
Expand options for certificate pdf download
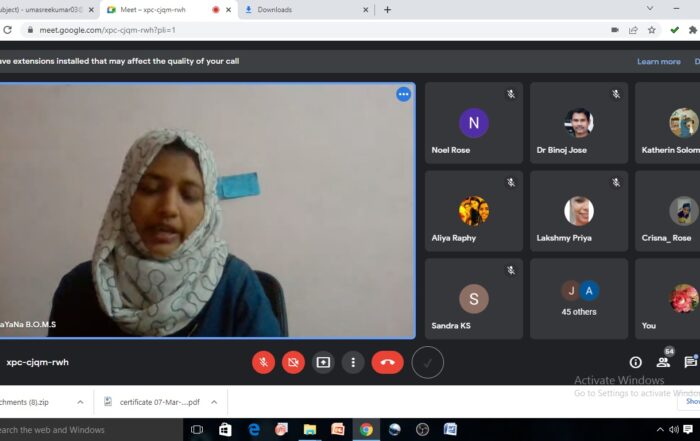(x=214, y=402)
